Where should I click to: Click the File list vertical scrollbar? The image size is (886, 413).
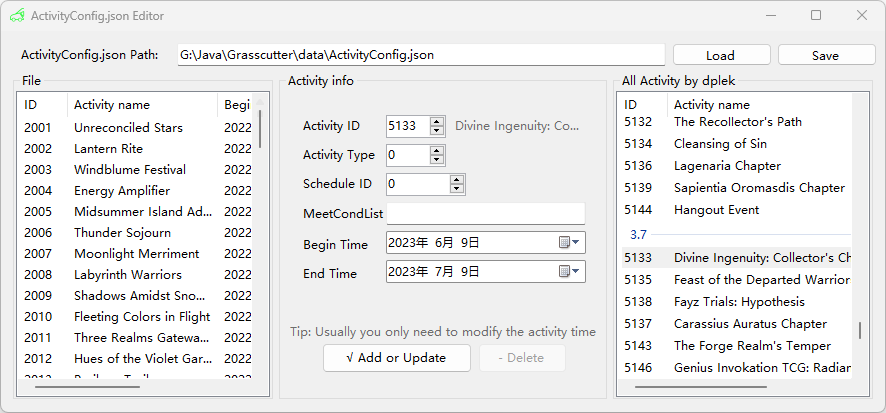pos(261,128)
